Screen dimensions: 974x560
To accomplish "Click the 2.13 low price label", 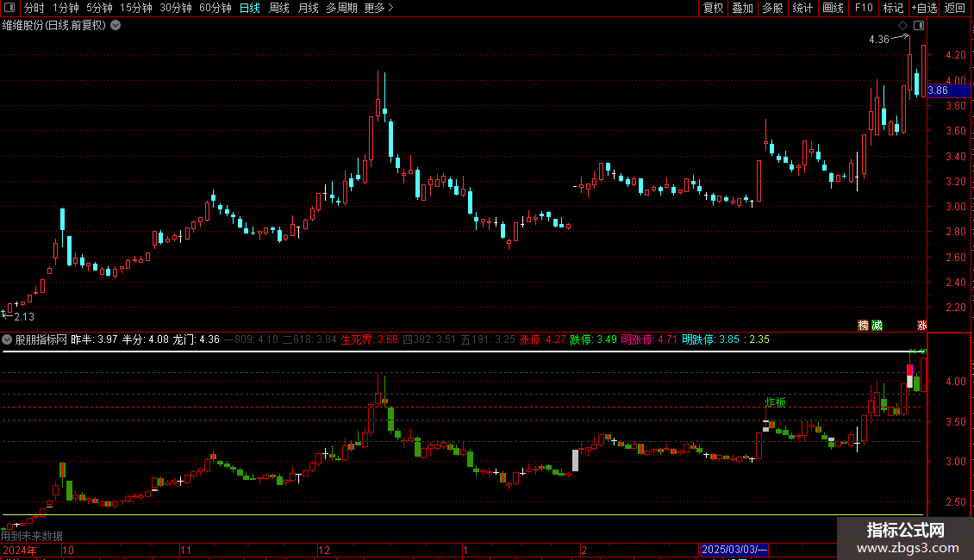I will 23,317.
